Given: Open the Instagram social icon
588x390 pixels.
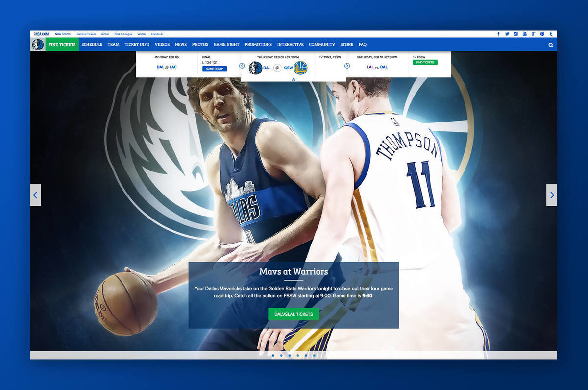Looking at the screenshot, I should 516,34.
